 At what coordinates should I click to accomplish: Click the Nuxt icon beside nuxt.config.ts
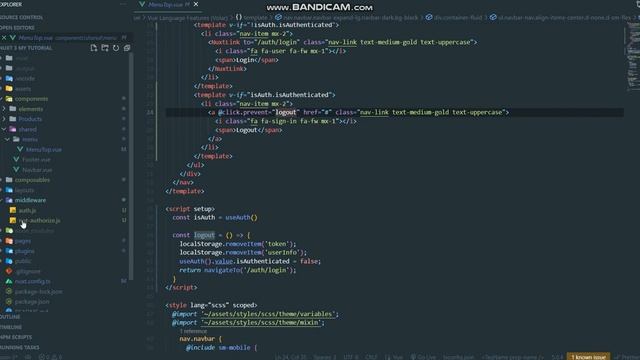(x=9, y=281)
